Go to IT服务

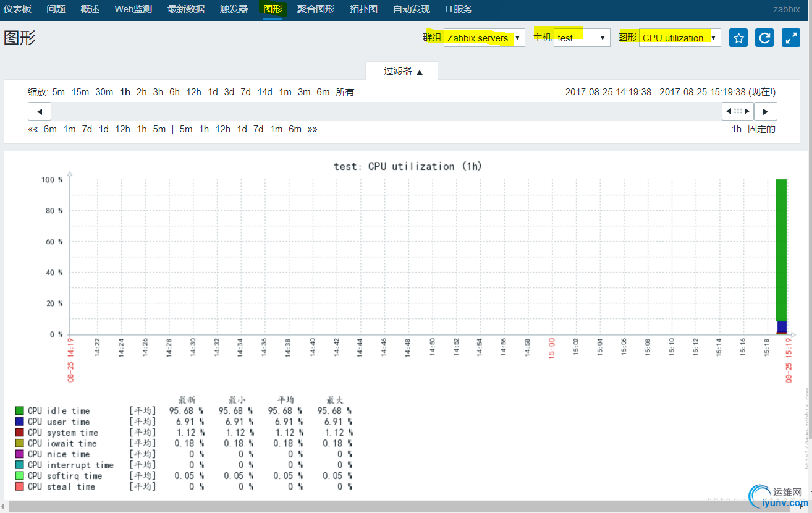point(459,9)
